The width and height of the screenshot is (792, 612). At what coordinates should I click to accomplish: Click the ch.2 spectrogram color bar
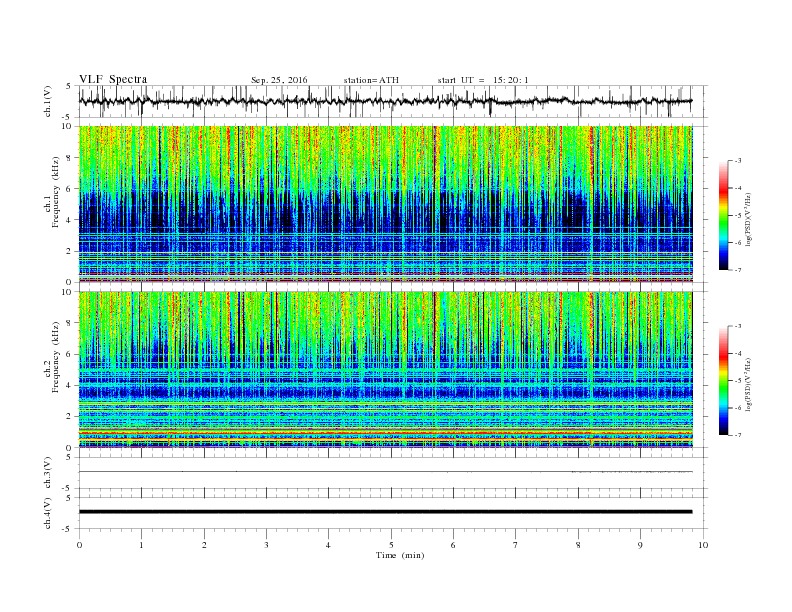723,381
